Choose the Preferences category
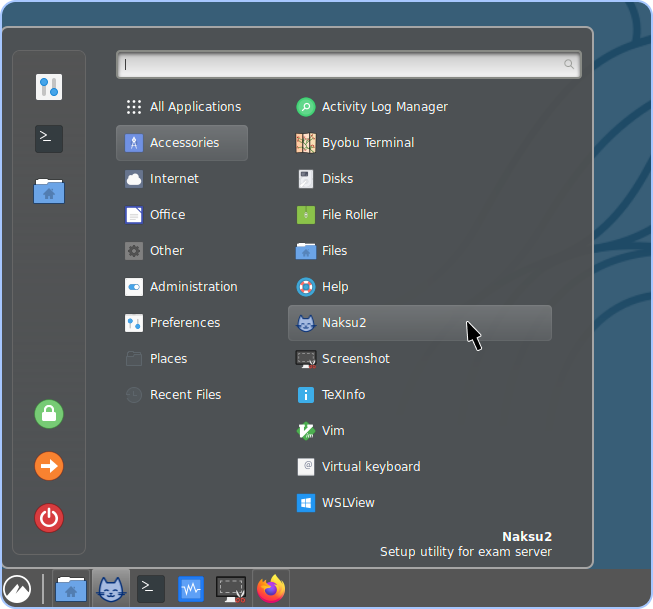This screenshot has width=653, height=609. [184, 323]
